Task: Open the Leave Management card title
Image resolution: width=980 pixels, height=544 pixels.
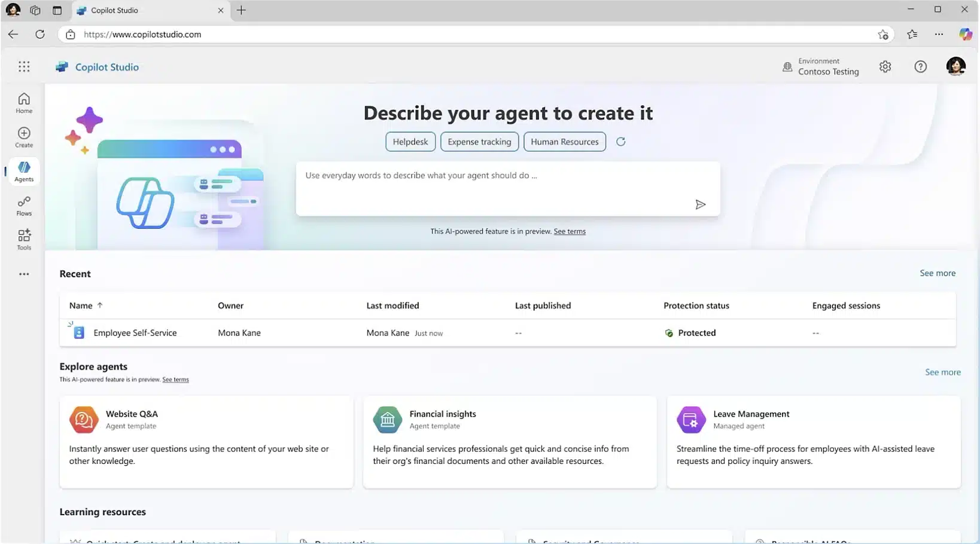Action: pyautogui.click(x=751, y=414)
